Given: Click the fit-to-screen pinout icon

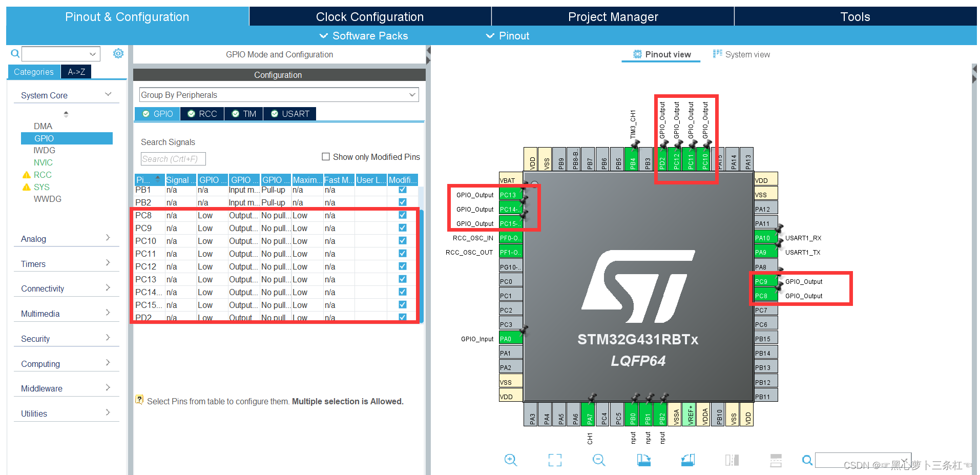Looking at the screenshot, I should tap(555, 460).
